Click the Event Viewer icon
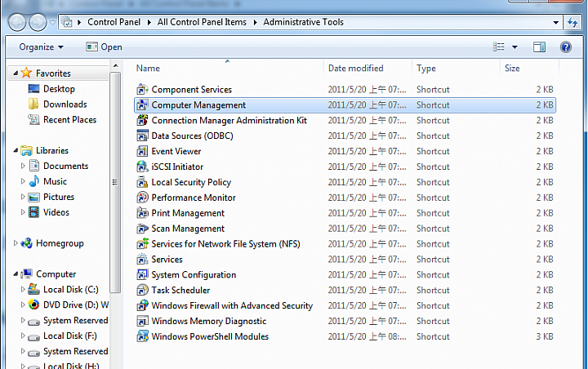588x369 pixels. [142, 151]
